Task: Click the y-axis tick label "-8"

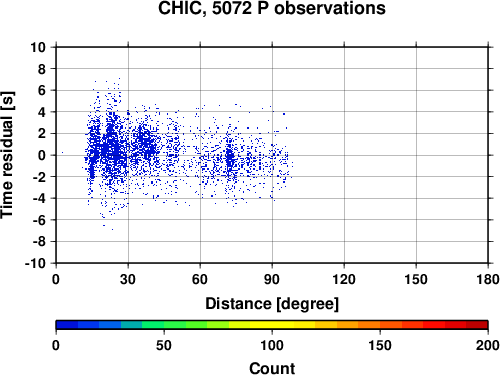Action: [39, 242]
